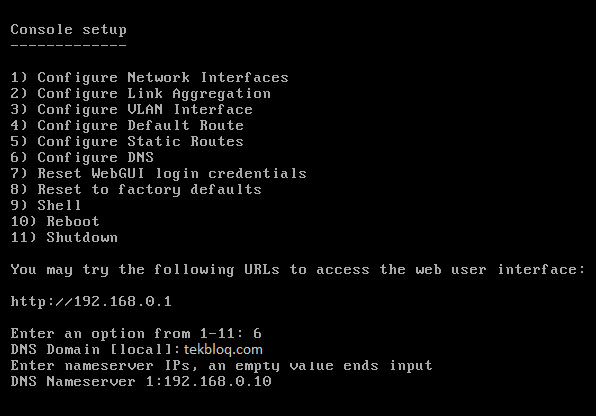Click the http://192.168.0.1 web interface URL
The height and width of the screenshot is (416, 596).
pos(91,302)
